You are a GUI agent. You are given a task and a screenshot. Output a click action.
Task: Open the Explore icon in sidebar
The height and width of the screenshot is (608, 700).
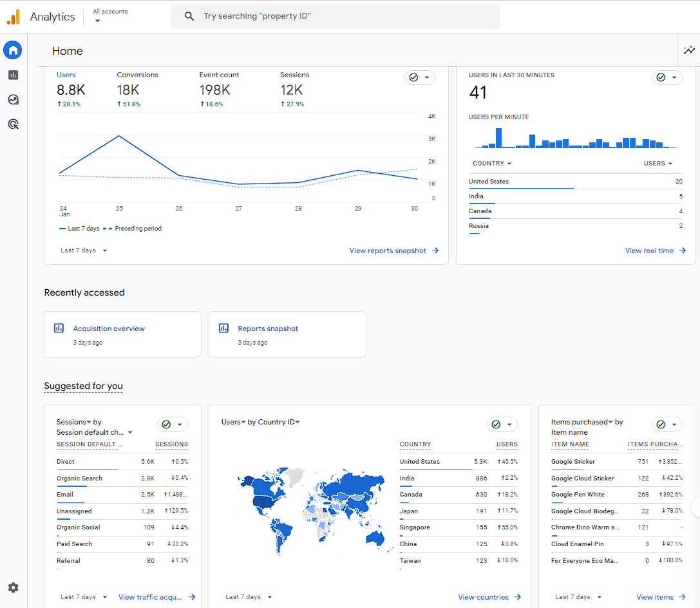(x=13, y=100)
